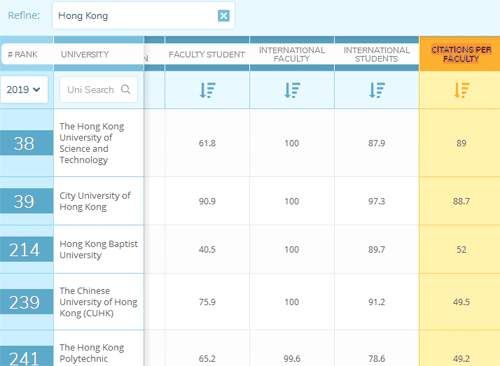Click faculty student value 61.8

click(x=207, y=143)
